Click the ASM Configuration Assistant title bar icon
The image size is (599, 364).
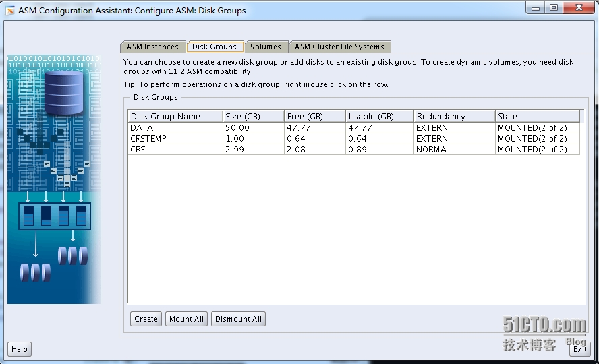(10, 10)
